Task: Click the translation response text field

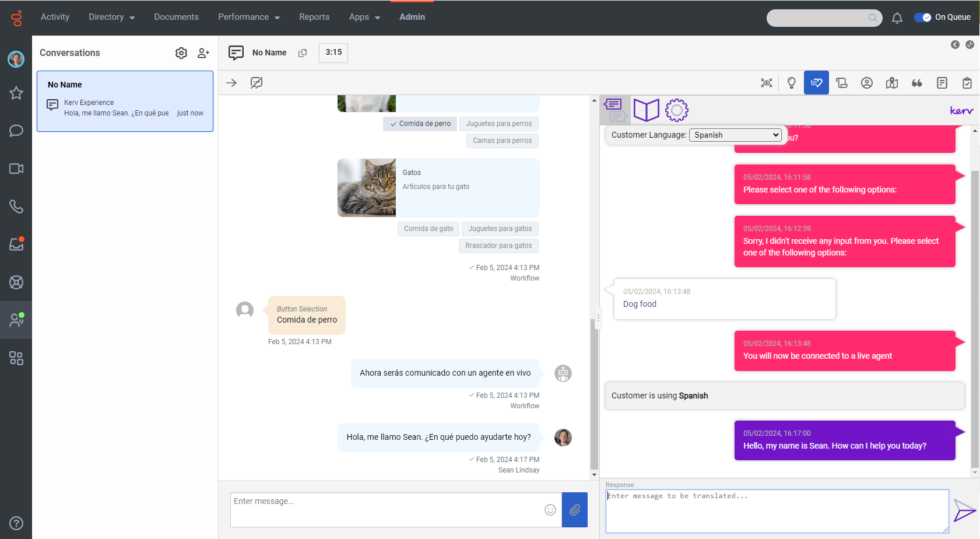Action: pos(777,511)
